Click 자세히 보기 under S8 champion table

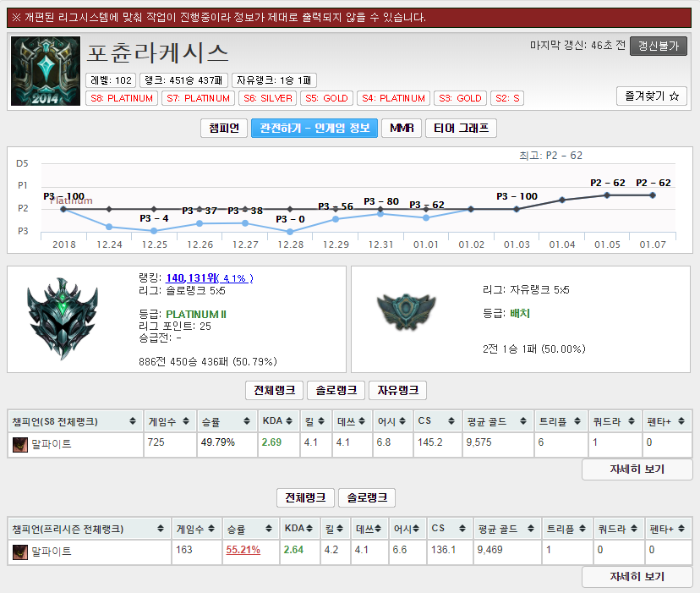[637, 469]
